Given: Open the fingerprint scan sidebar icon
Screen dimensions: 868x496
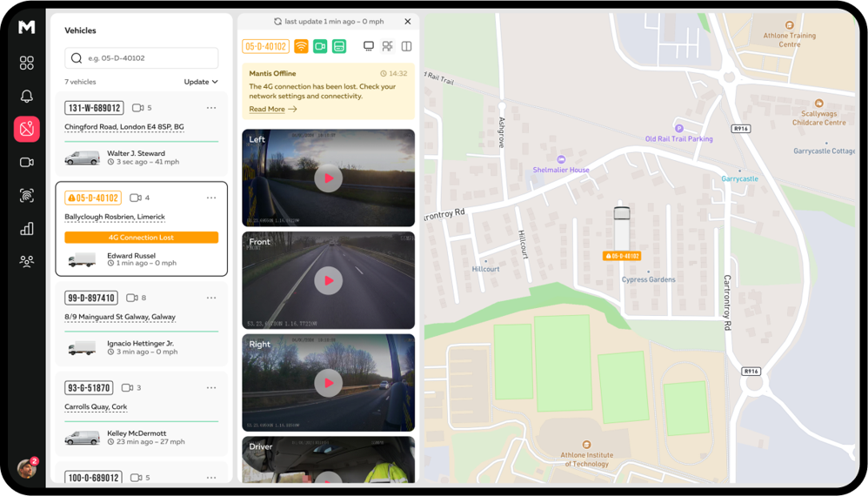Looking at the screenshot, I should pos(27,196).
